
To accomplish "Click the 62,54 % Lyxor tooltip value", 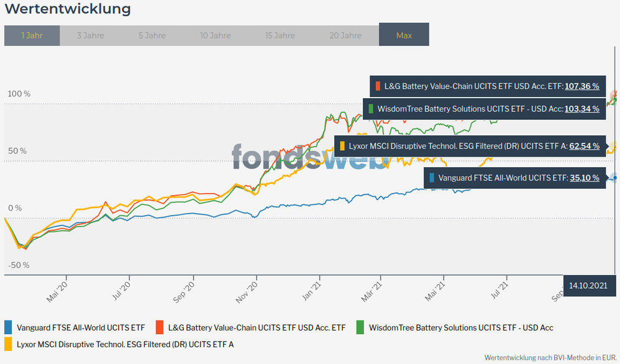I will [x=584, y=146].
